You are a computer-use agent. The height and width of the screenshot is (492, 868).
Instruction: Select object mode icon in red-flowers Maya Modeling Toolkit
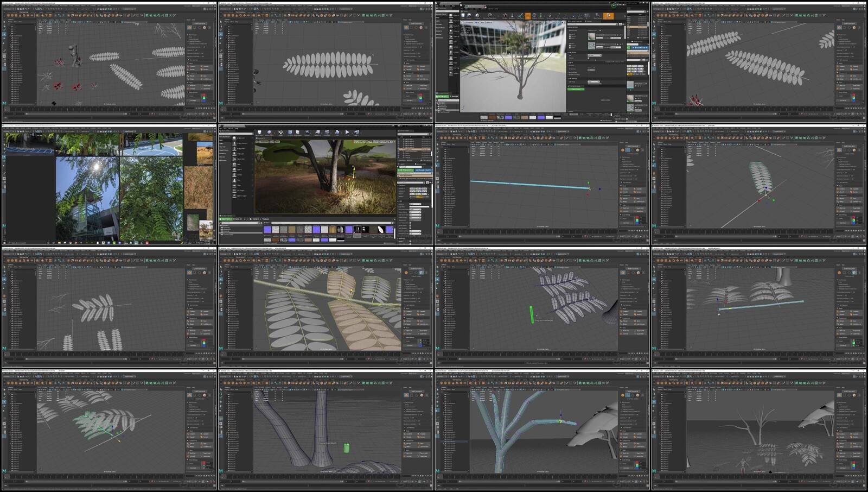pos(189,27)
